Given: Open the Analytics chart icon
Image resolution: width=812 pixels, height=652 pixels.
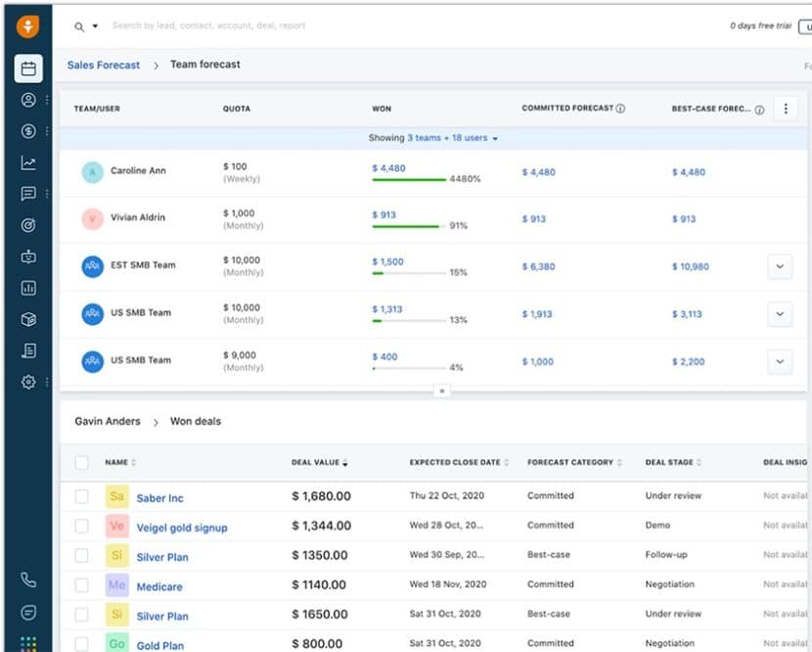Looking at the screenshot, I should pyautogui.click(x=28, y=162).
